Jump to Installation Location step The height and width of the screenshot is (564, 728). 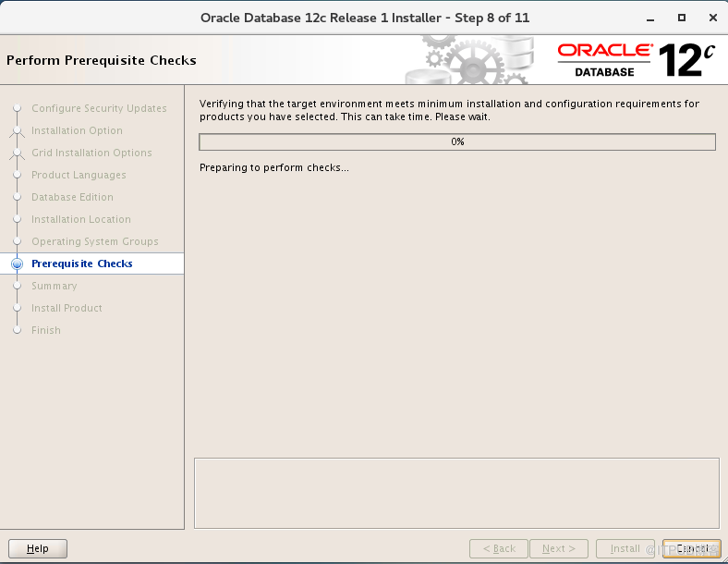click(80, 219)
